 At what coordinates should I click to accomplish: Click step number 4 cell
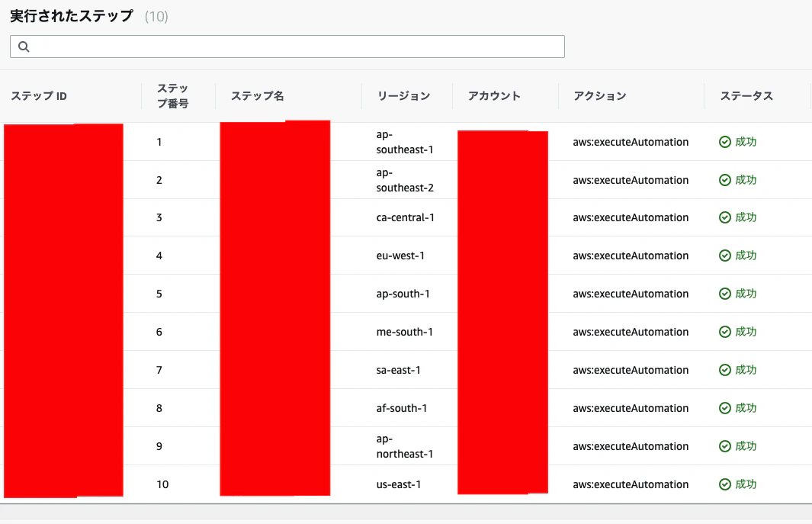coord(159,256)
